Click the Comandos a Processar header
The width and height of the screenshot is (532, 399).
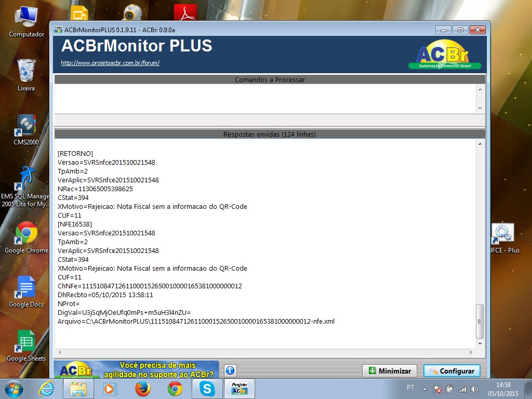click(x=270, y=79)
